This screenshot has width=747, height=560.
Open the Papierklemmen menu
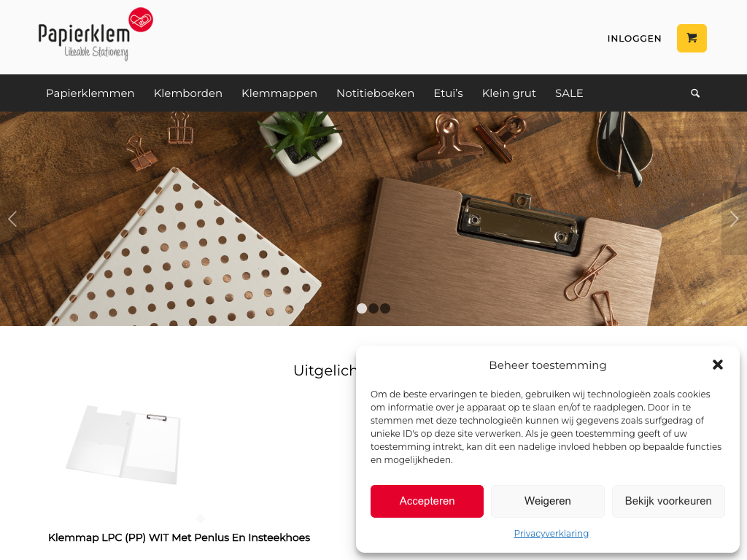coord(90,93)
